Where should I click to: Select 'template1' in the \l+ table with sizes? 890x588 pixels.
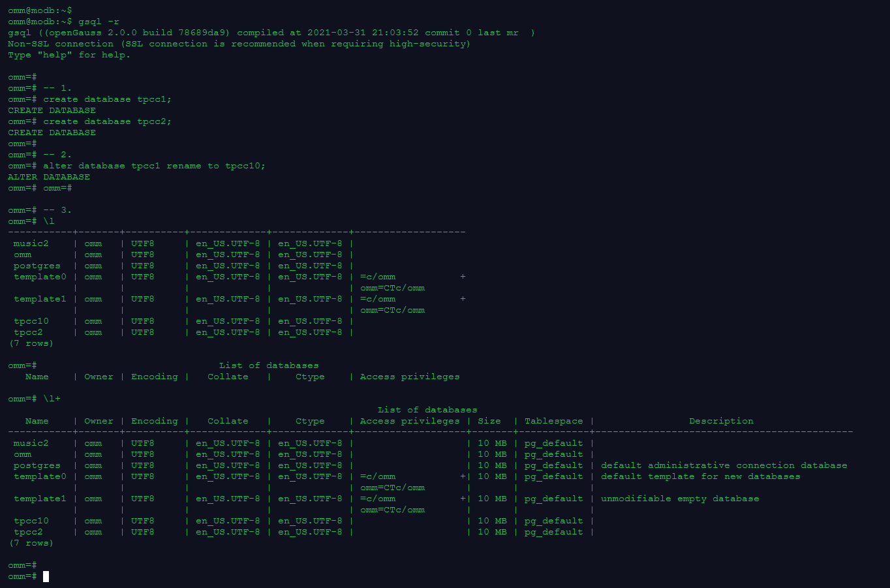point(40,499)
